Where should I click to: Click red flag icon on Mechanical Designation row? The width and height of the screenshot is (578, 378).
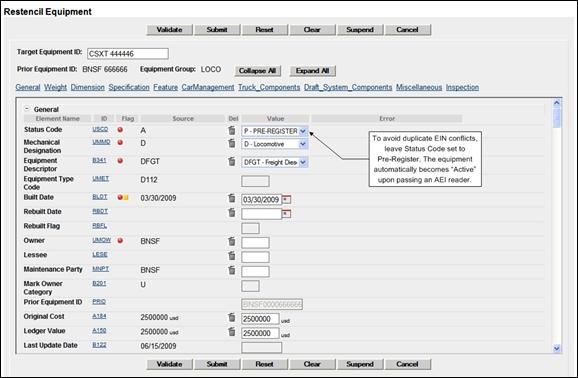tap(120, 142)
